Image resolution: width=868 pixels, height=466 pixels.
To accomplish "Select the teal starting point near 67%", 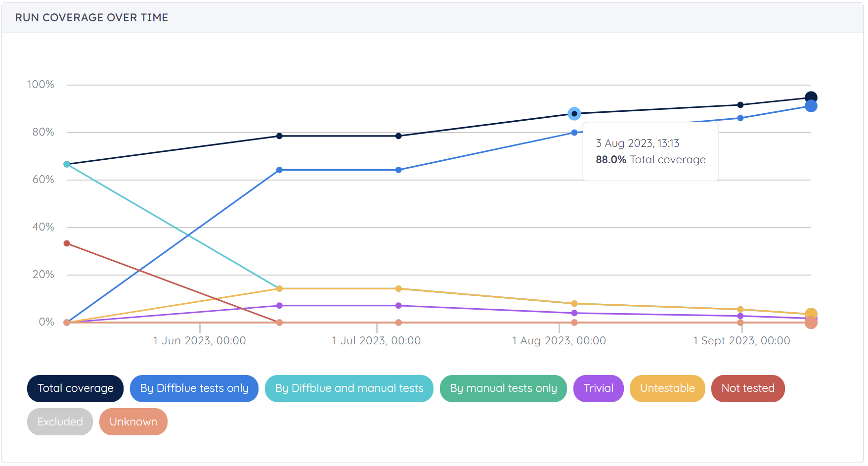I will [67, 164].
